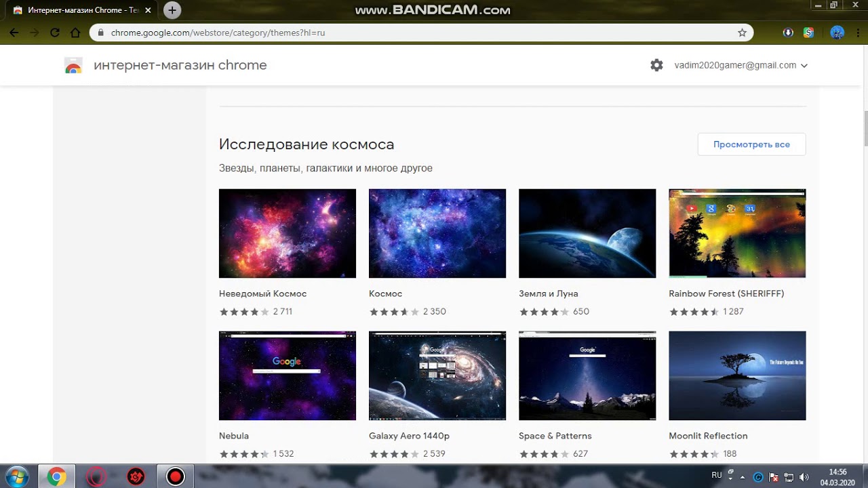Open the Chrome profile avatar

(x=837, y=33)
